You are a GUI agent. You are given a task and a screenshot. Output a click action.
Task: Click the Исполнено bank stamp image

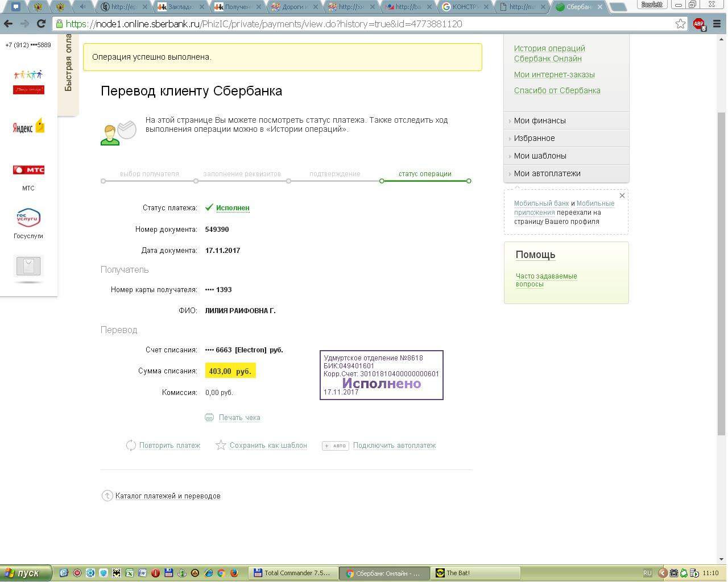(x=382, y=375)
